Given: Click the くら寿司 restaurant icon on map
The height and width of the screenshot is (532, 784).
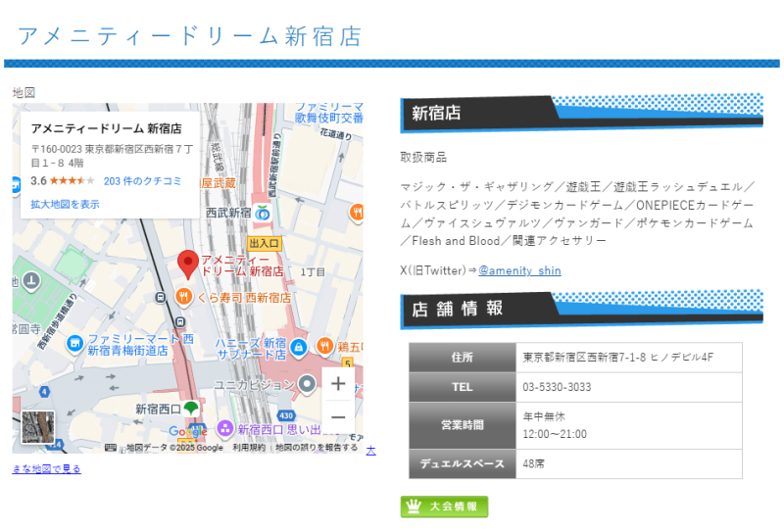Looking at the screenshot, I should (x=182, y=297).
